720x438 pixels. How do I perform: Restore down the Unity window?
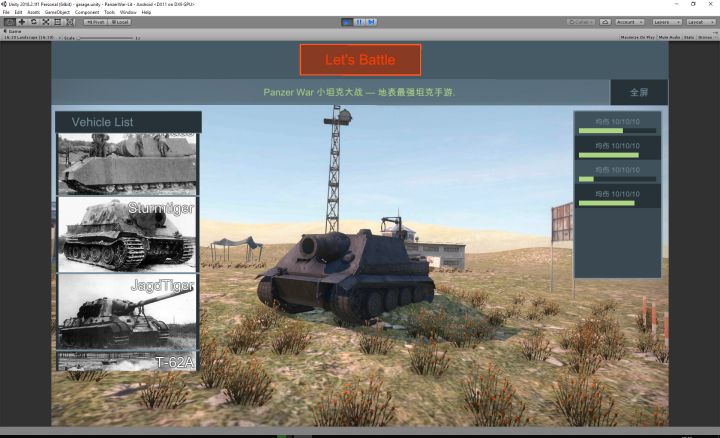(x=693, y=4)
